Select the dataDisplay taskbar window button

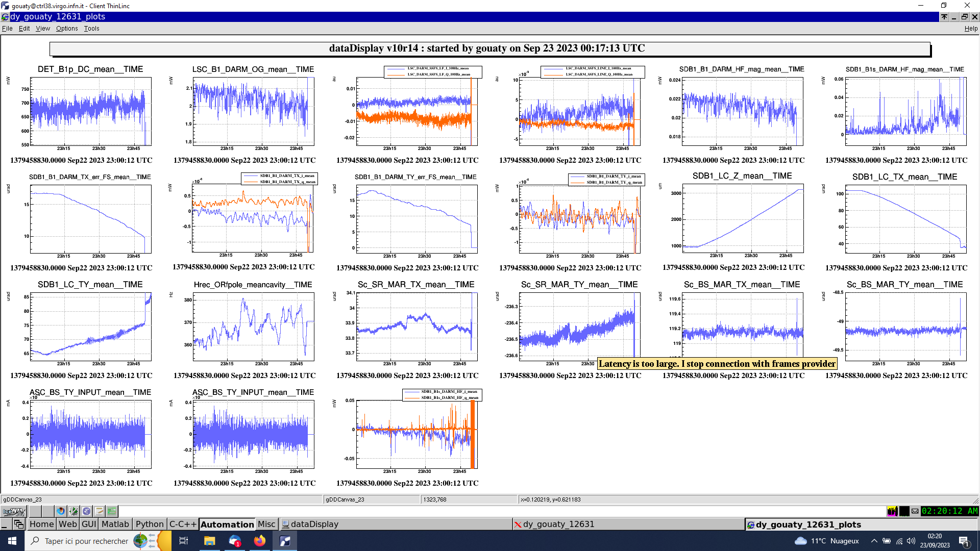314,524
